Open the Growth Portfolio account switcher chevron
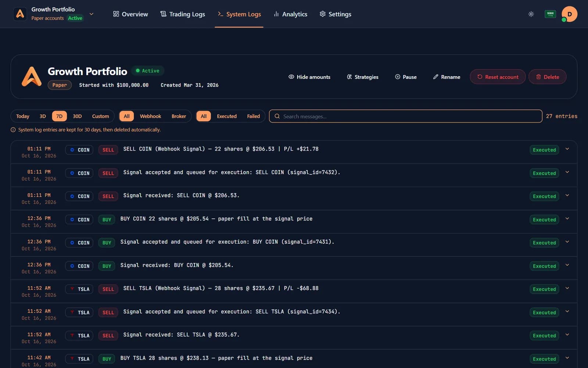 point(92,14)
